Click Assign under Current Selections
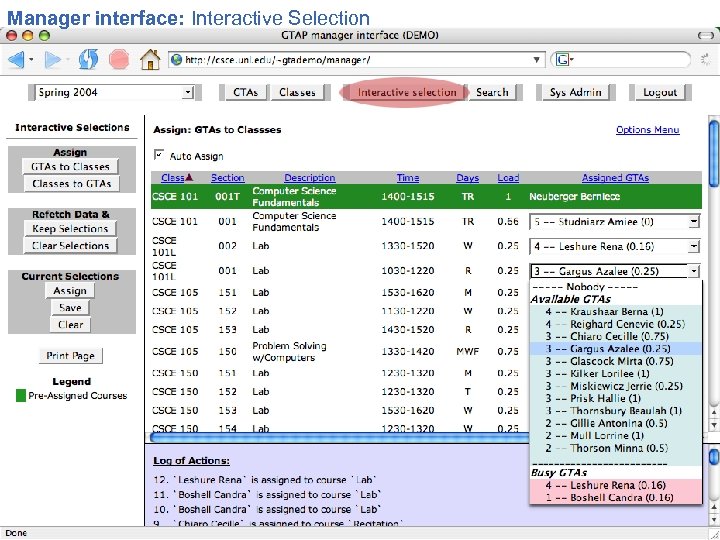Image resolution: width=720 pixels, height=540 pixels. [70, 291]
